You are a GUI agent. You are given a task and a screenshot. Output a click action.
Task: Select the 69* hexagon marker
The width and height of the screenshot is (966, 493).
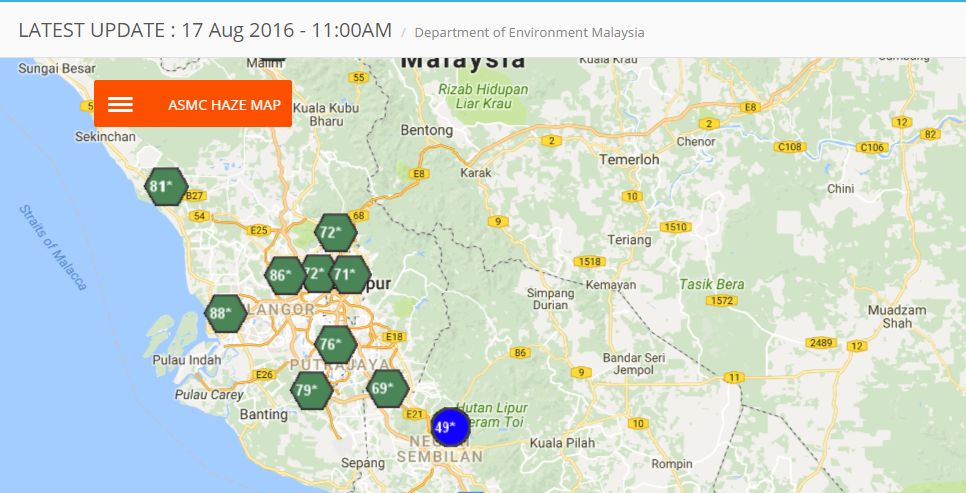387,388
